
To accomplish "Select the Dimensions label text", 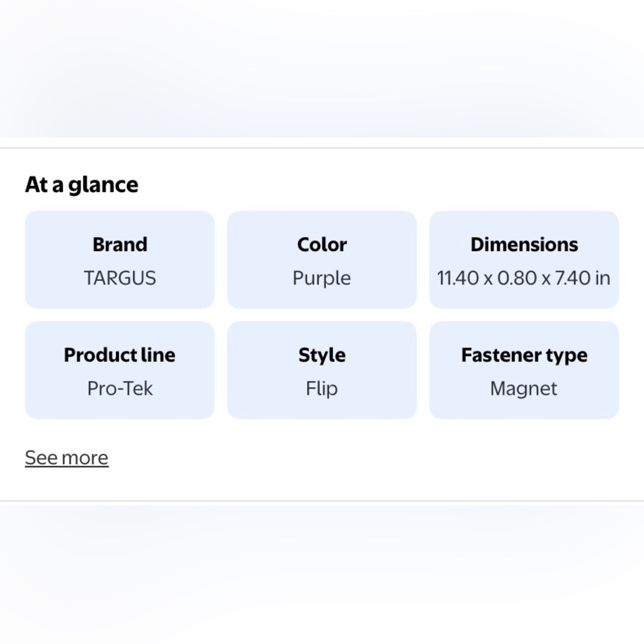I will tap(524, 244).
